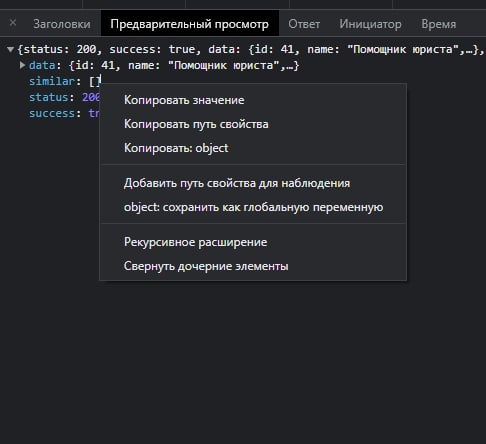The height and width of the screenshot is (444, 486).
Task: Click the root object summary line
Action: [250, 49]
